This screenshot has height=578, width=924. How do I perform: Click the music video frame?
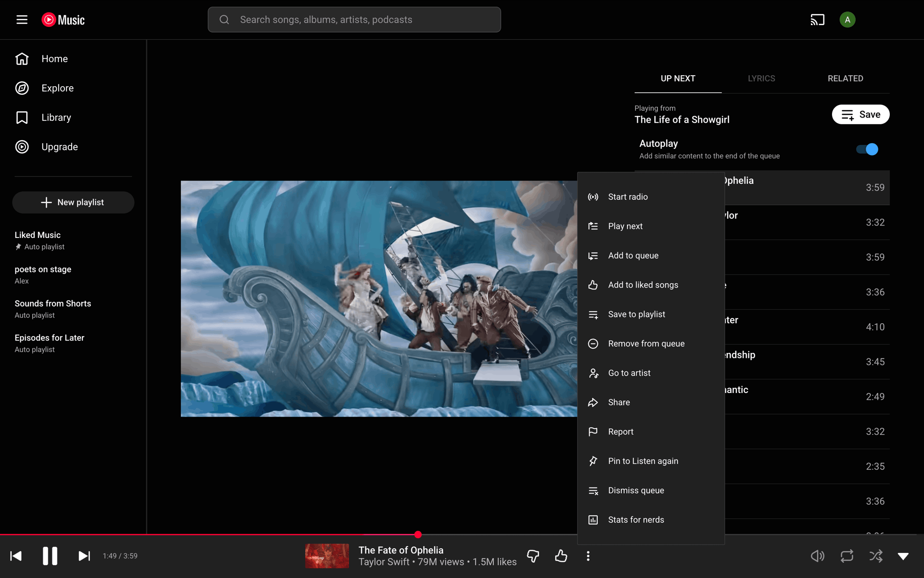(x=379, y=299)
